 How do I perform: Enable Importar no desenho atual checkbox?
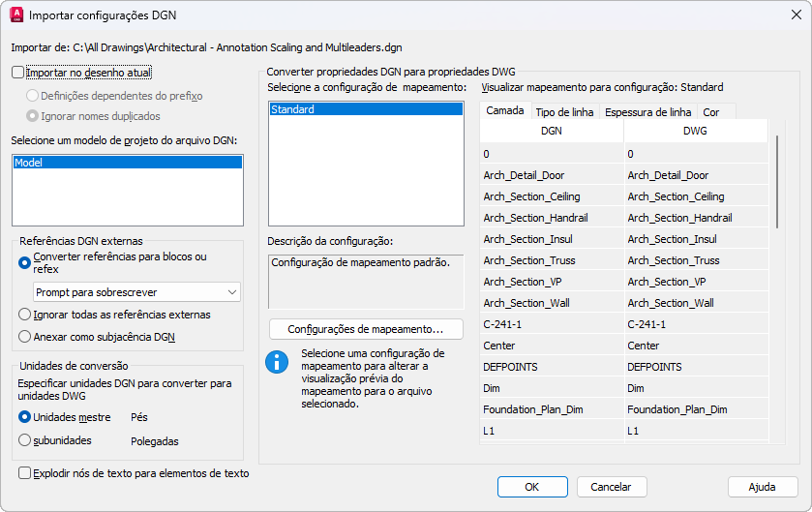(17, 73)
